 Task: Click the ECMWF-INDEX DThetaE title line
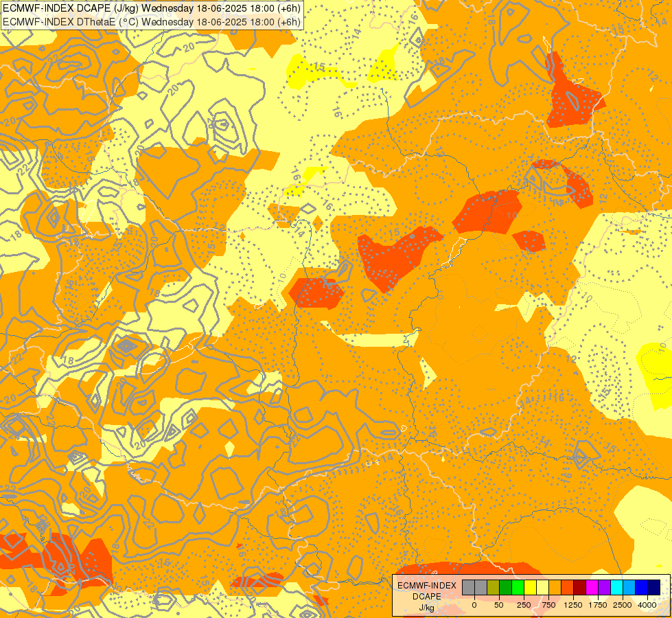(x=152, y=21)
